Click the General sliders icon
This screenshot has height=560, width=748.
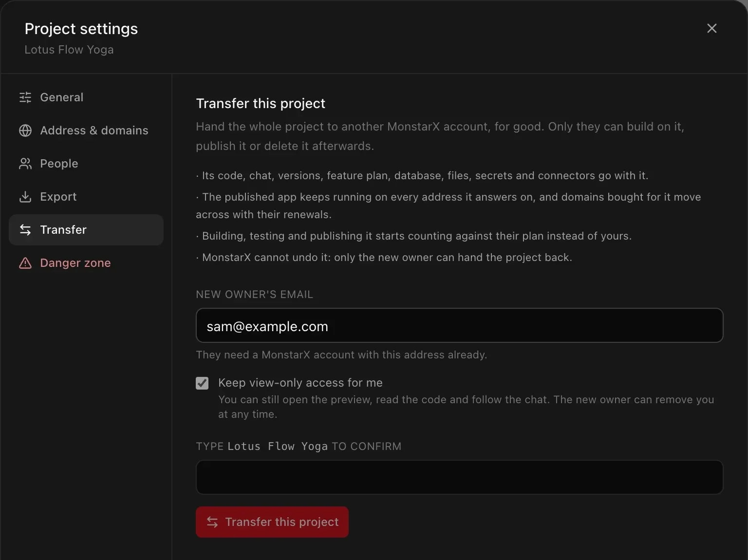tap(25, 97)
